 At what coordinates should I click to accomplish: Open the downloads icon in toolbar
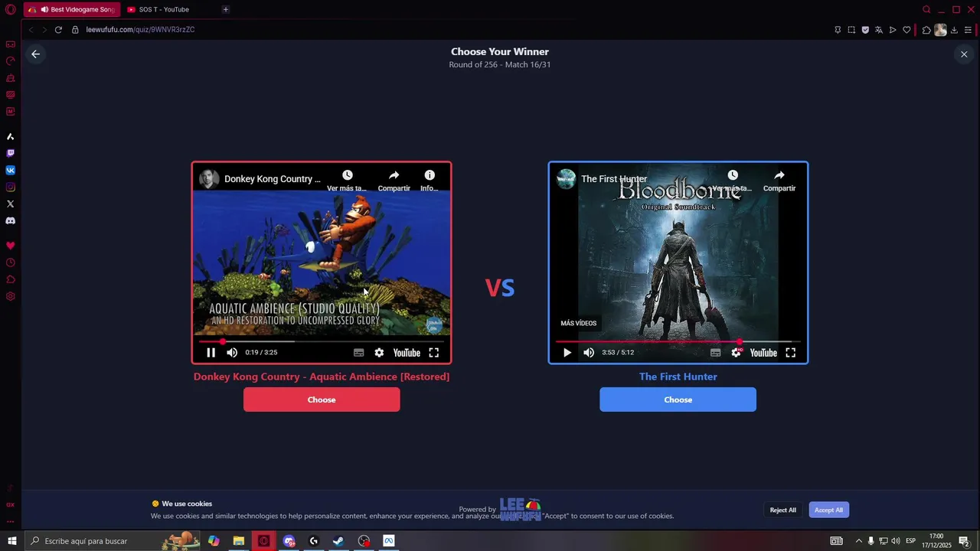[x=954, y=30]
